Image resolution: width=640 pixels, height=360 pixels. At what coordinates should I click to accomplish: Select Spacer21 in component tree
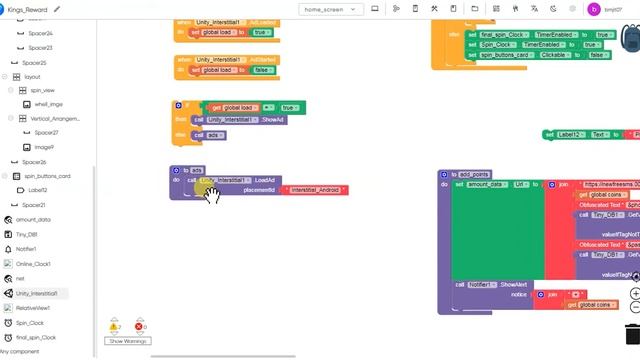[x=33, y=205]
